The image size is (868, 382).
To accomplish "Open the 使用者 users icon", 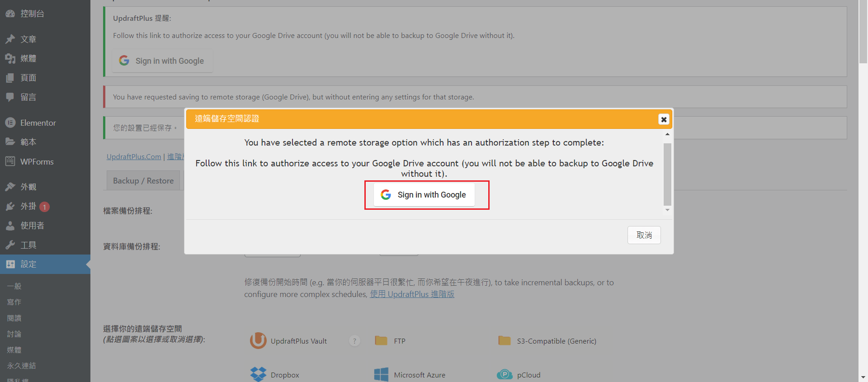I will (x=10, y=226).
